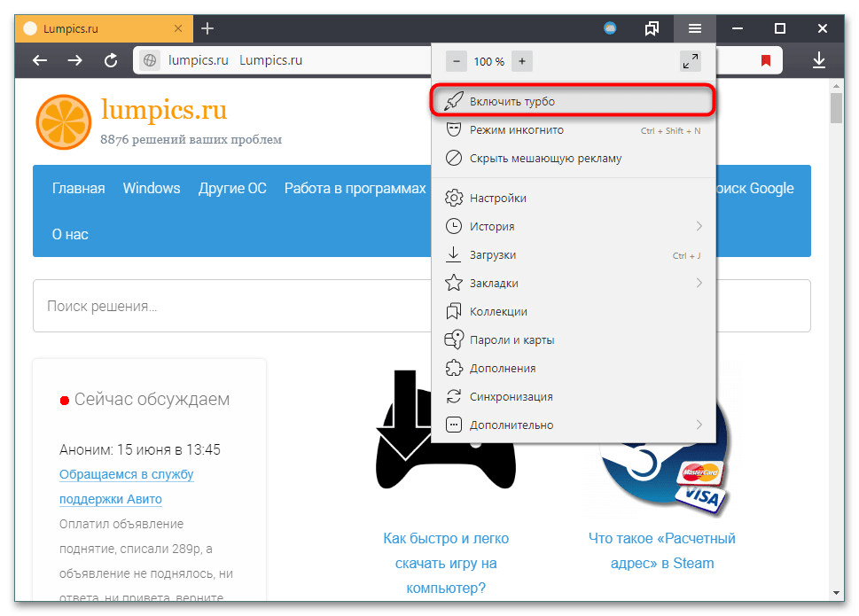Click the rocket icon beside Включить турбо
This screenshot has width=859, height=616.
[x=454, y=101]
